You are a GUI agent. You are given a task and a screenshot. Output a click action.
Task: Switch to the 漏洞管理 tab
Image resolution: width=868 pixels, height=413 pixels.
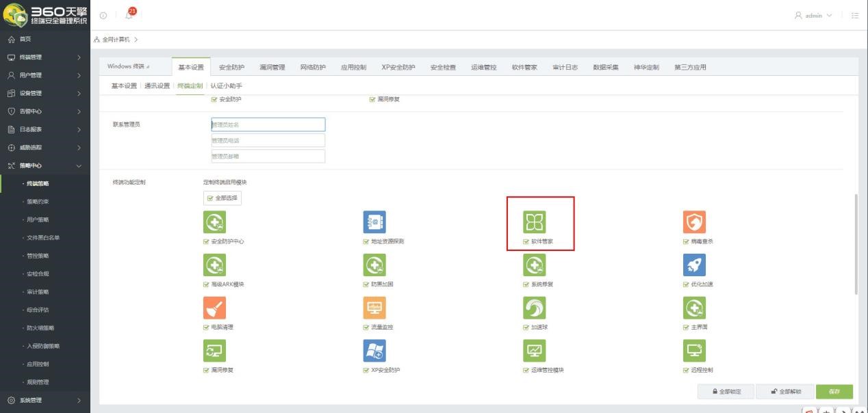272,67
